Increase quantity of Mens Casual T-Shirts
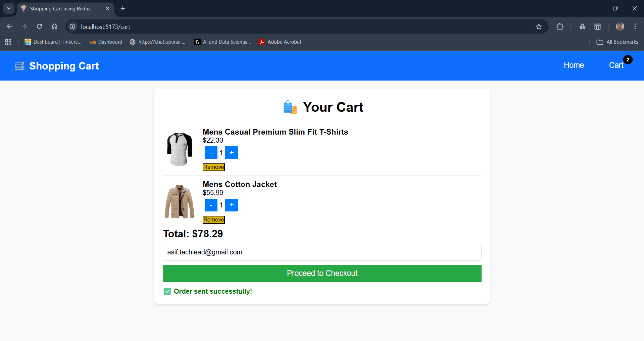 pos(231,152)
